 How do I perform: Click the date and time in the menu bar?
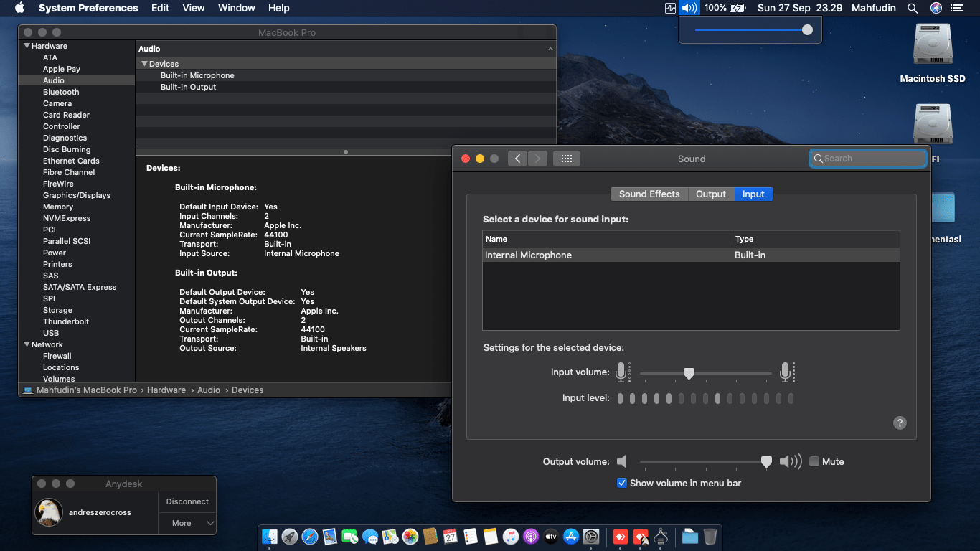800,8
